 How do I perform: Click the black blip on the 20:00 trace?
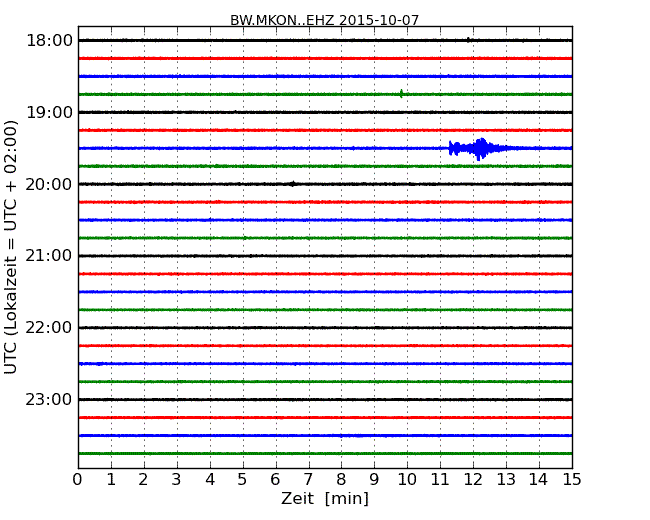293,184
